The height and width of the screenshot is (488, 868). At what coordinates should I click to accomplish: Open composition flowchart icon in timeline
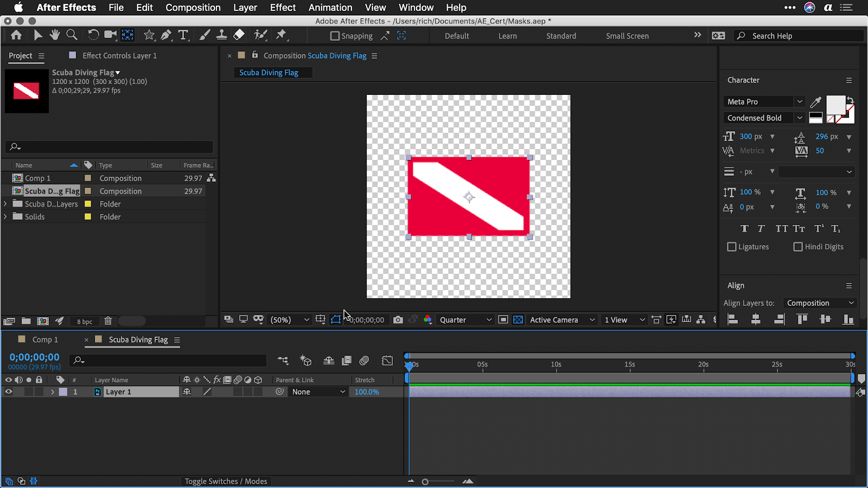coord(283,360)
